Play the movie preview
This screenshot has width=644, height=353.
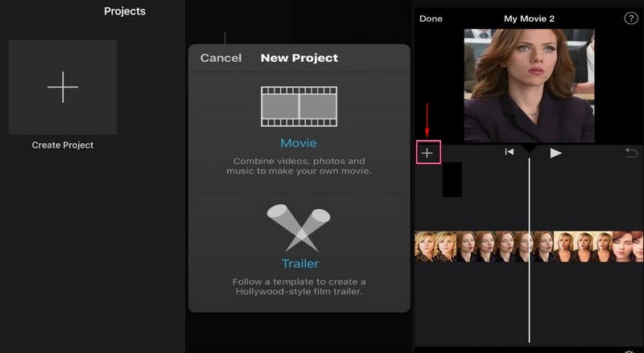[x=555, y=153]
